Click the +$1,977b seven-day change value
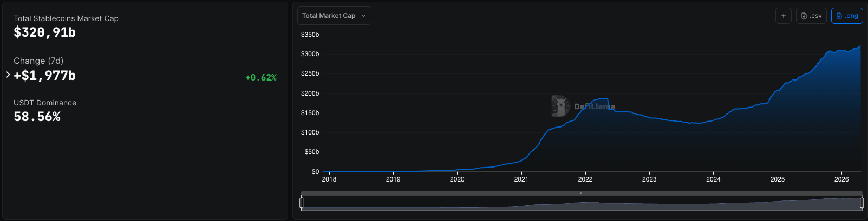 [44, 76]
